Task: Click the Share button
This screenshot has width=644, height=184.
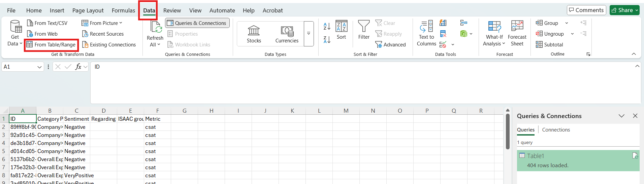Action: tap(624, 10)
